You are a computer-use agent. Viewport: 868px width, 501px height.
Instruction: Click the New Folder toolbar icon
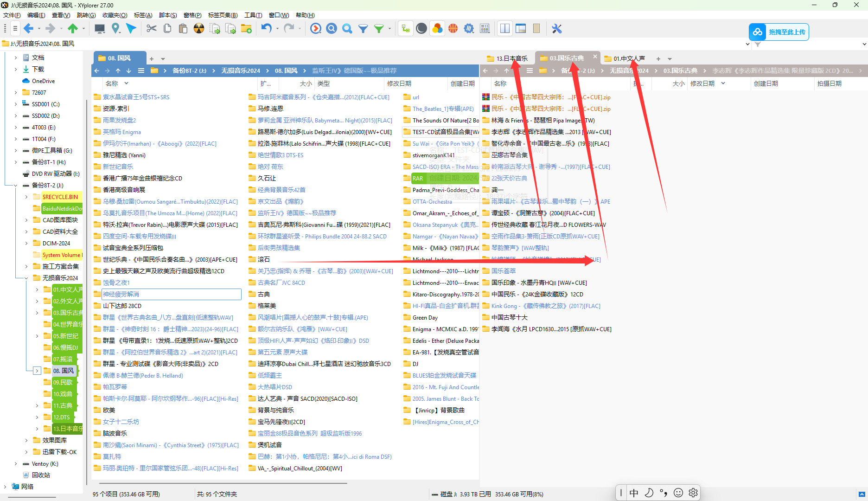[246, 29]
